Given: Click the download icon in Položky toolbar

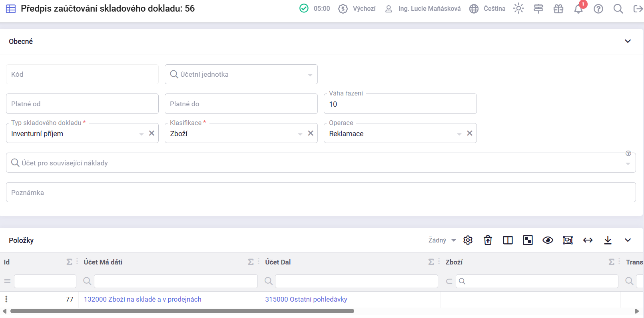Looking at the screenshot, I should click(x=608, y=240).
